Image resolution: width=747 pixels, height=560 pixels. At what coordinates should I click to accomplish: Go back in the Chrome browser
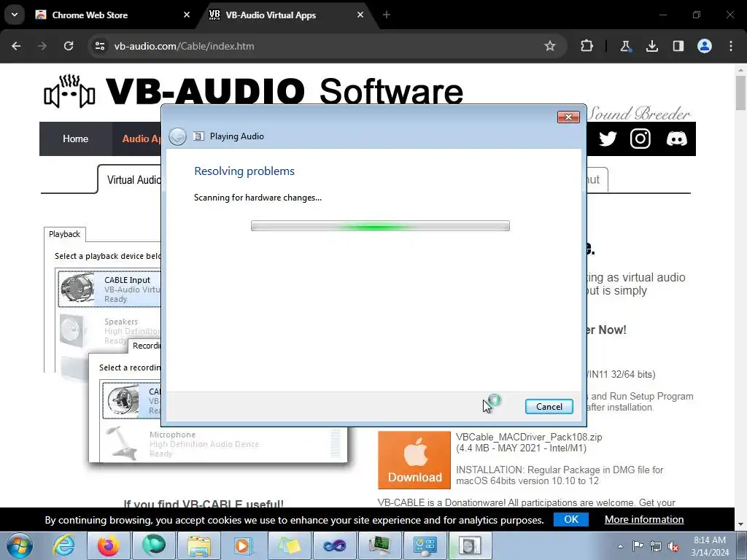point(16,46)
